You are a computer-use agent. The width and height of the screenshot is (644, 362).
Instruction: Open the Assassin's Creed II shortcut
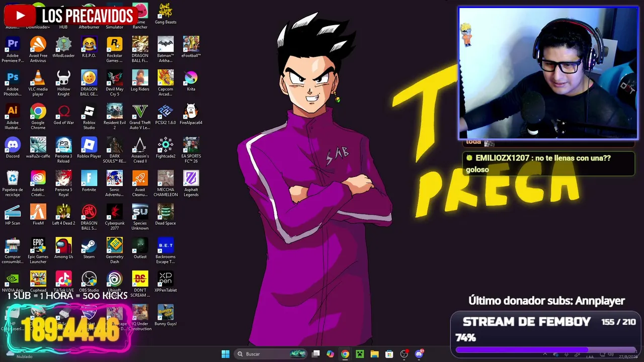[140, 150]
